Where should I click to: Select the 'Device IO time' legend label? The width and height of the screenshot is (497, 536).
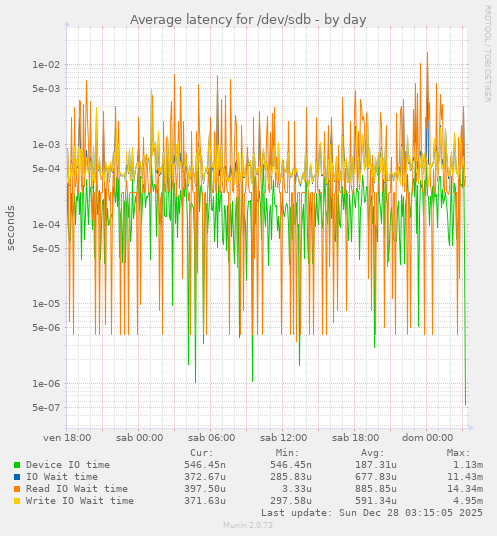click(x=68, y=465)
